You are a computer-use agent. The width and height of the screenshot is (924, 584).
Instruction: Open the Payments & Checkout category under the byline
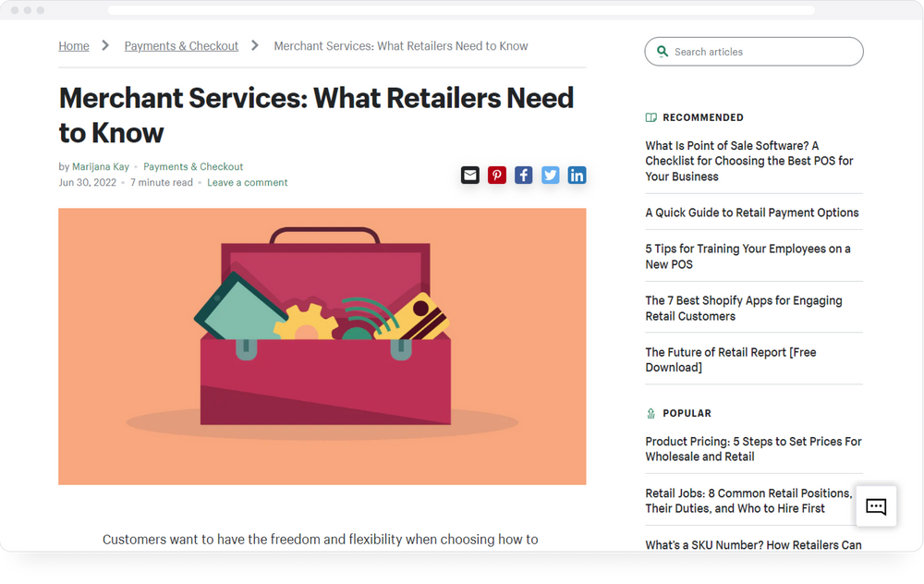click(193, 166)
